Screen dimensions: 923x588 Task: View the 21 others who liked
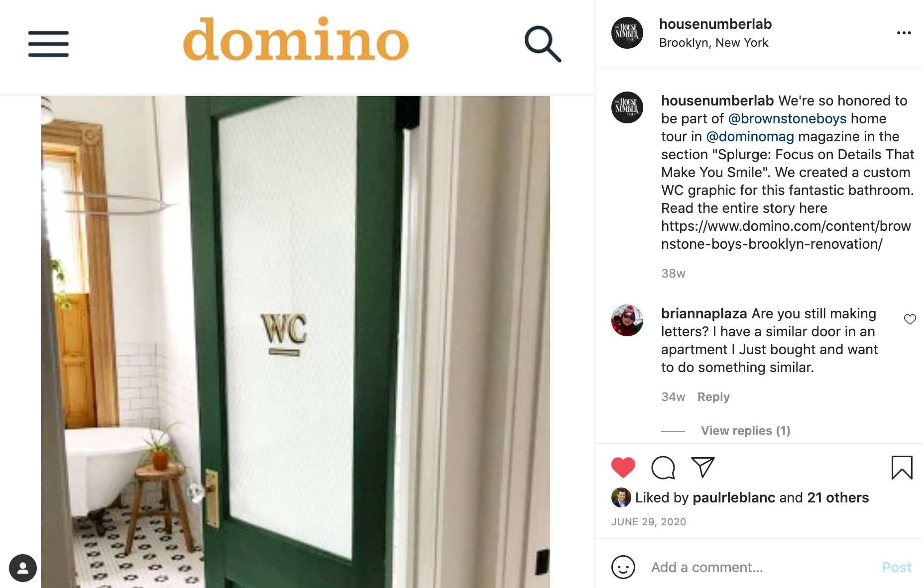click(x=838, y=497)
